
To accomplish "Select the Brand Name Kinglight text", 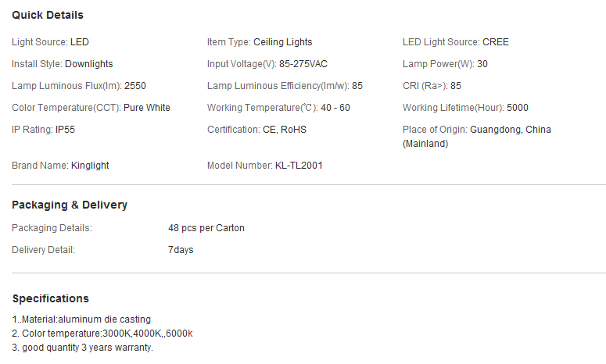I will point(90,166).
